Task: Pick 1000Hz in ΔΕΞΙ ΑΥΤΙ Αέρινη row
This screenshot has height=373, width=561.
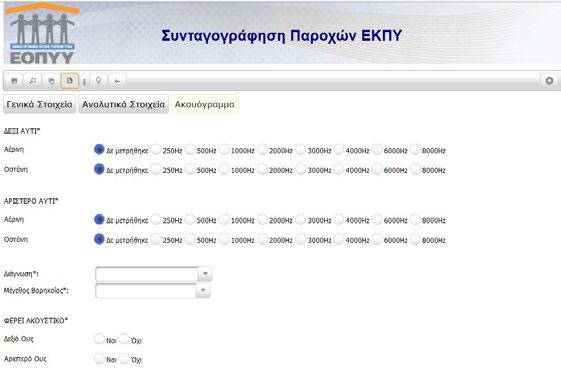Action: (x=224, y=149)
